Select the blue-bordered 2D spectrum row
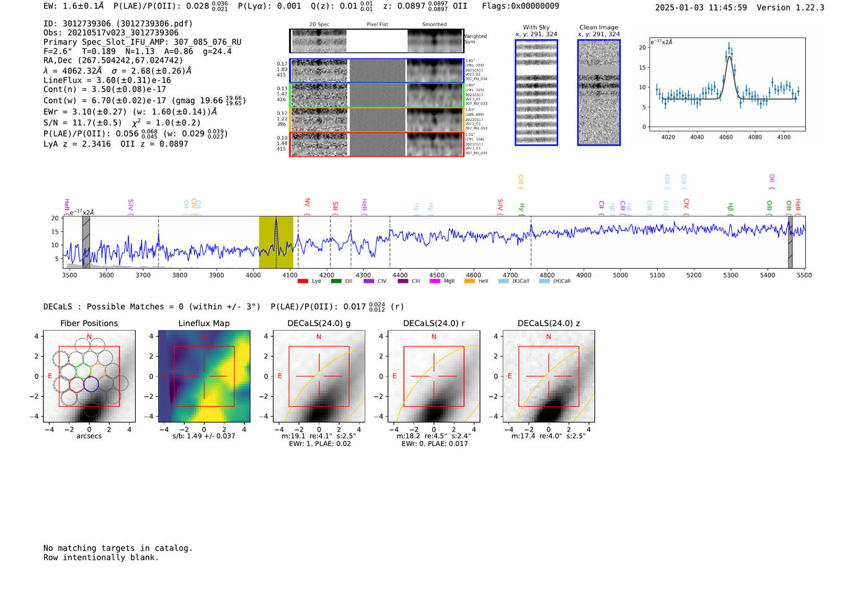868x591 pixels. [377, 71]
